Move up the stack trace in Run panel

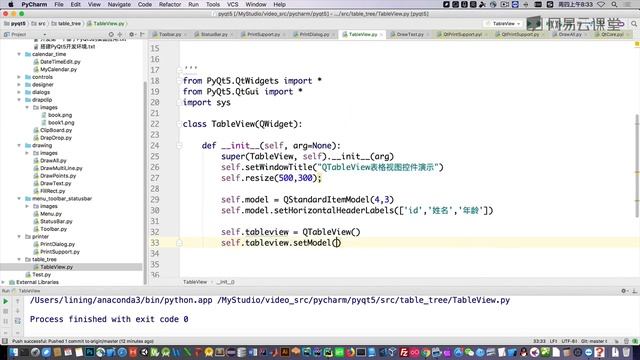click(x=18, y=301)
